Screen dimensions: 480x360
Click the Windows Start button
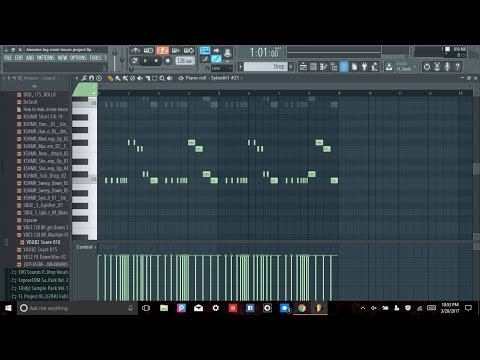tap(8, 308)
